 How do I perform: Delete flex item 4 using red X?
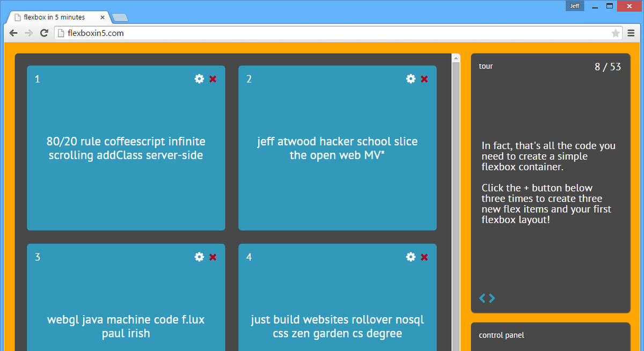click(x=425, y=257)
